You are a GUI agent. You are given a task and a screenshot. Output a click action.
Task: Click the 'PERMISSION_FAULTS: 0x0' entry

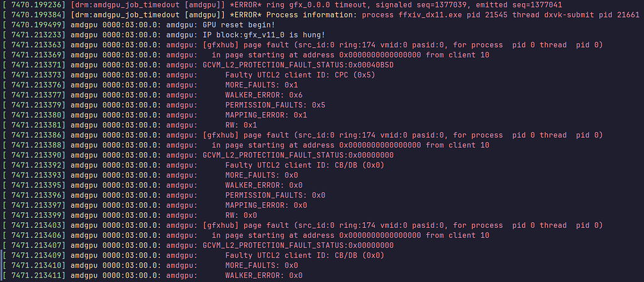tap(275, 195)
